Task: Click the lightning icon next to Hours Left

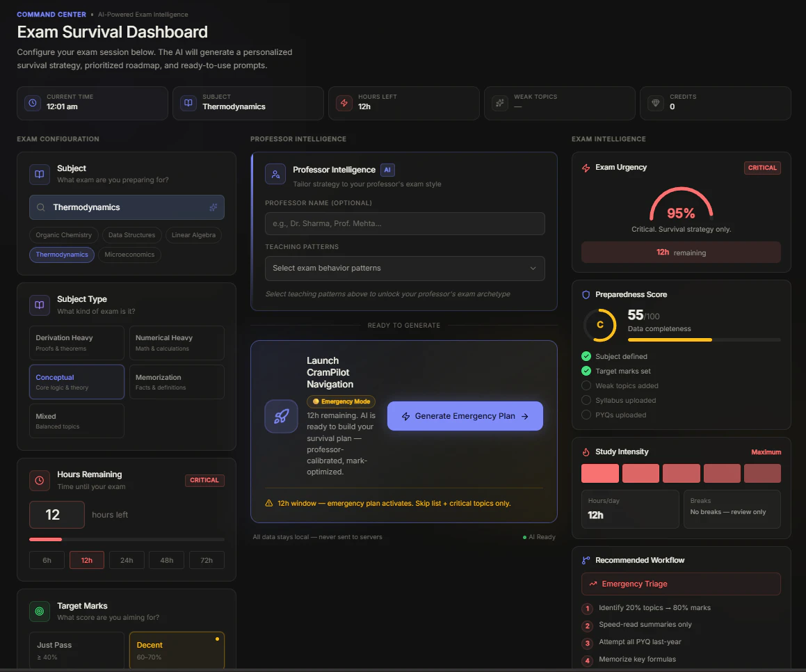Action: 344,102
